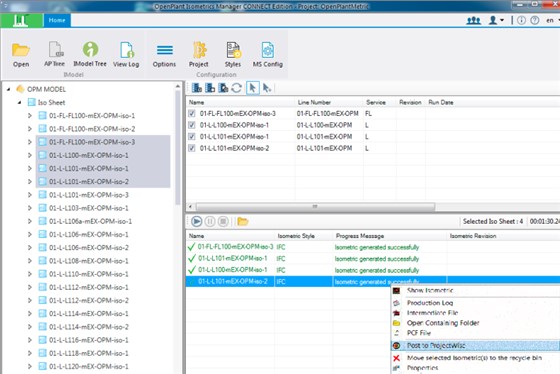Refresh the iso sheet list

tap(236, 88)
